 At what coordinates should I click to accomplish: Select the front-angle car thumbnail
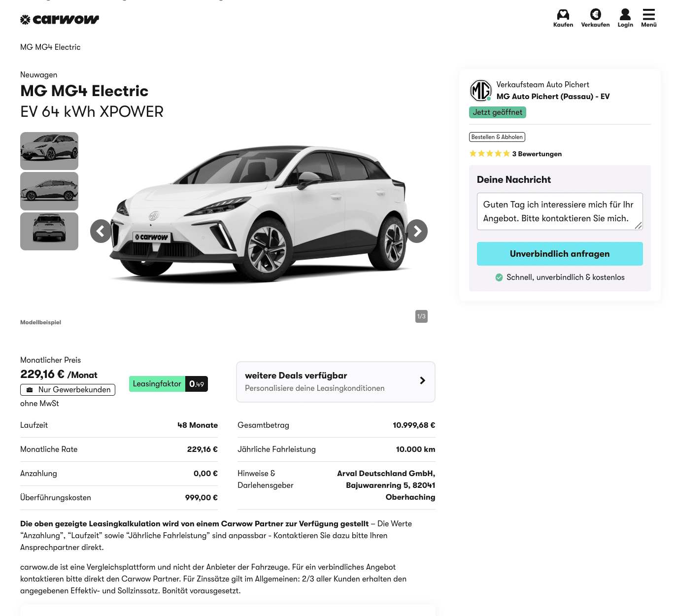[x=49, y=151]
